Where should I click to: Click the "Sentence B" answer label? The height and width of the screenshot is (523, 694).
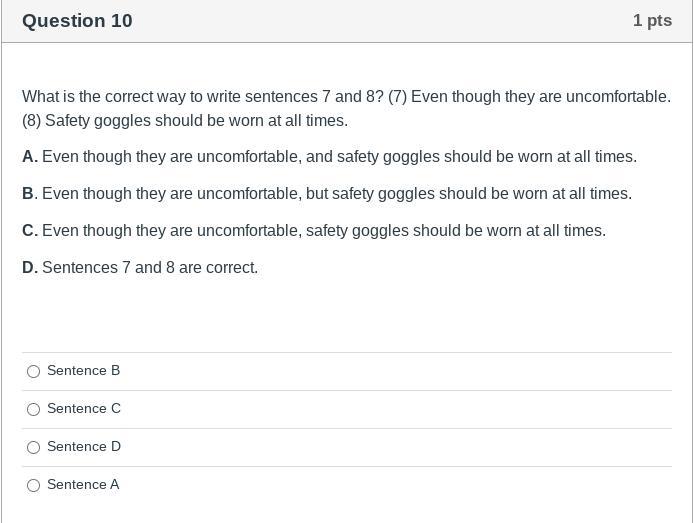pyautogui.click(x=83, y=371)
